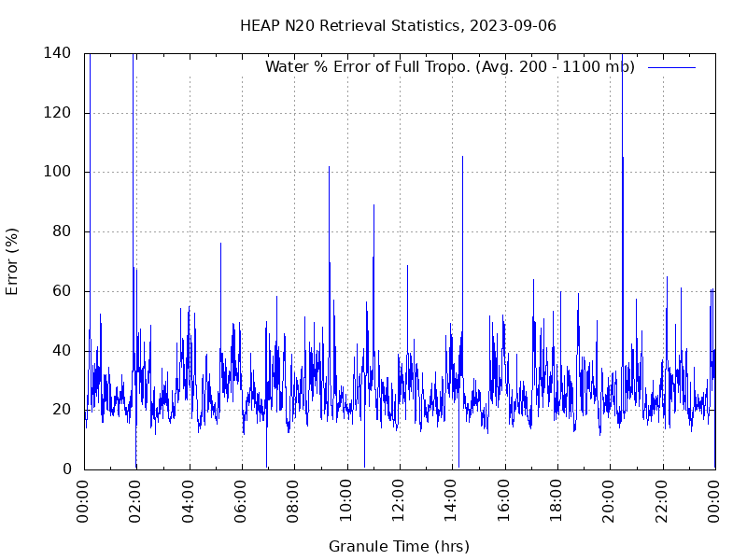Click the y-axis tick value 0
This screenshot has height=560, width=747.
pos(66,469)
